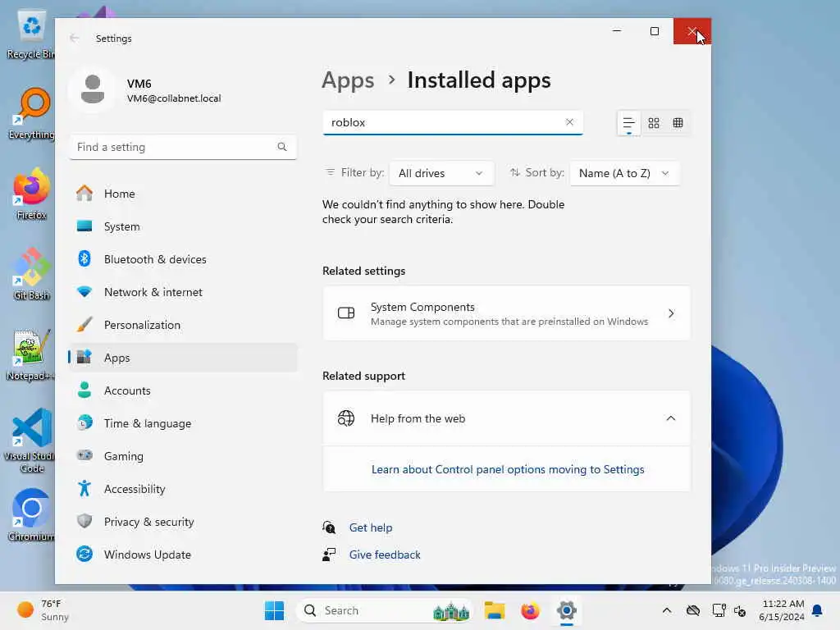This screenshot has width=840, height=630.
Task: Close the Settings window
Action: click(x=692, y=31)
